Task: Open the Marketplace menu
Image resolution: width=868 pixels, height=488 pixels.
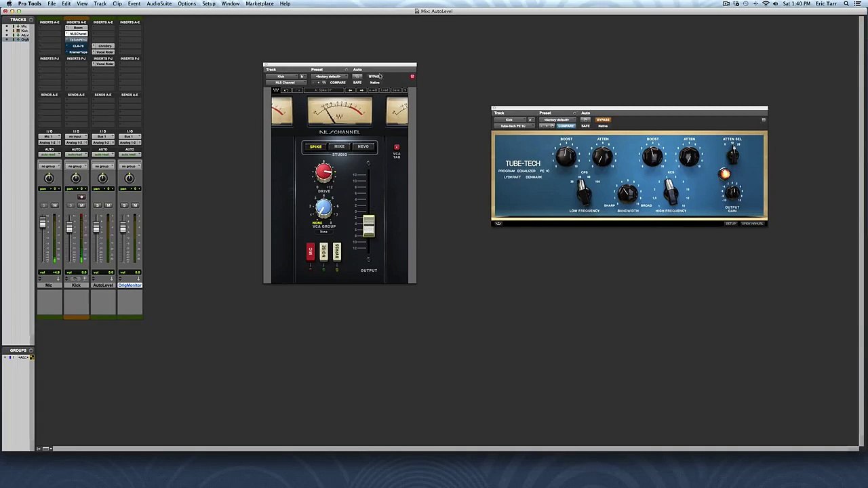Action: 260,4
